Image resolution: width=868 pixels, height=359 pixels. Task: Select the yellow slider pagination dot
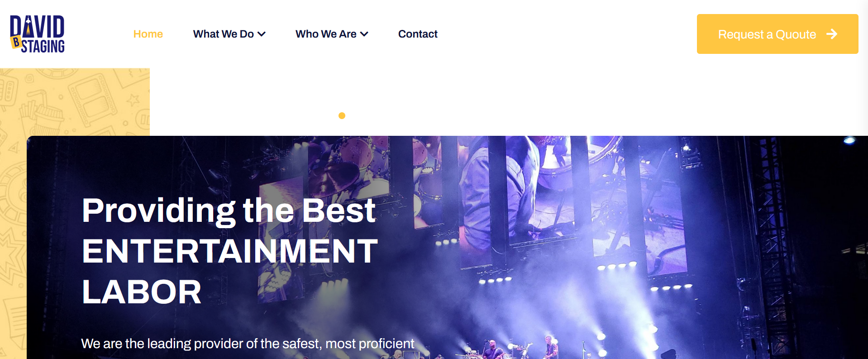coord(342,115)
